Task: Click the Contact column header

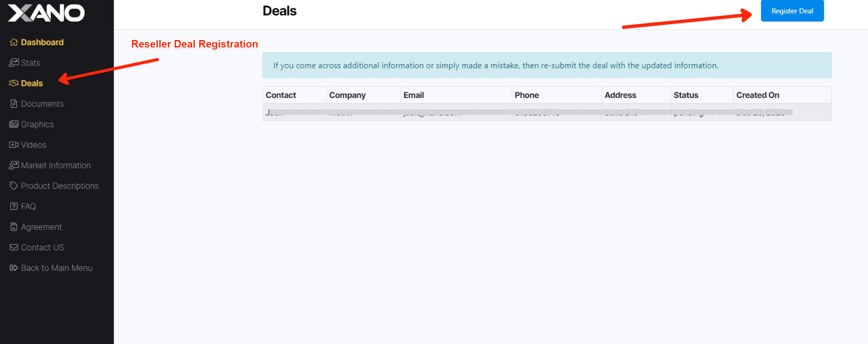Action: pos(281,95)
